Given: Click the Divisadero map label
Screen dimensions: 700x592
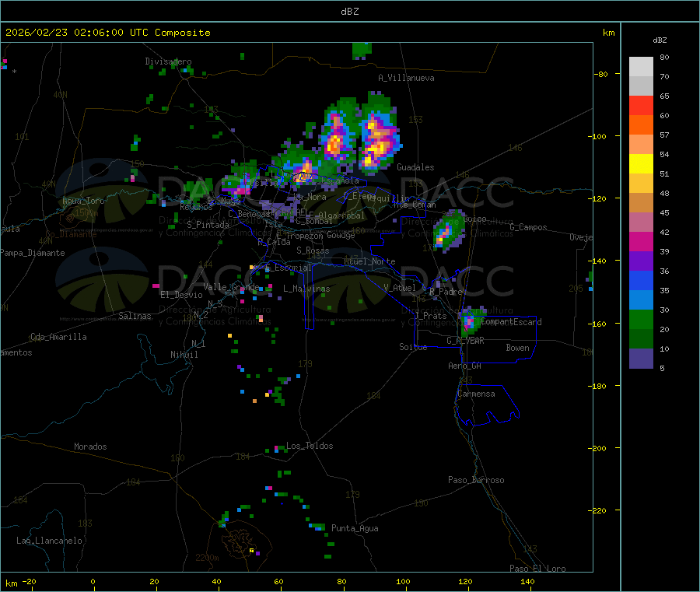Looking at the screenshot, I should [168, 61].
